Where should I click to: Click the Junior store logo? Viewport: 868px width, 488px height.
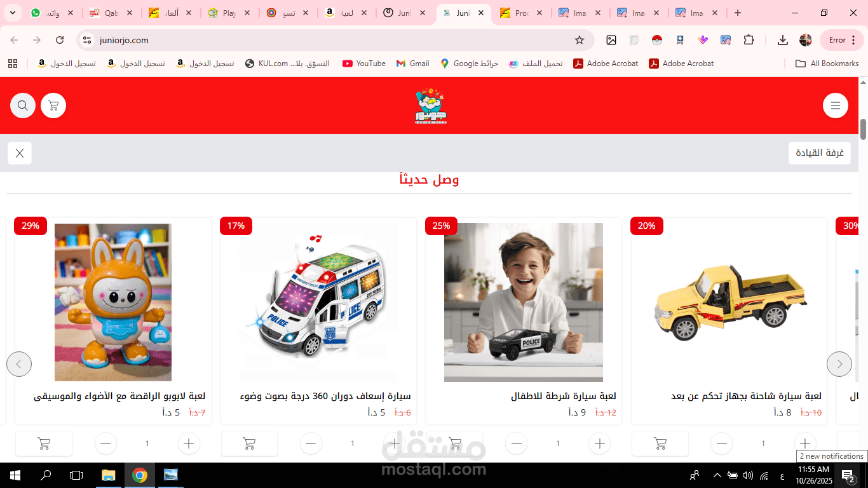[431, 105]
